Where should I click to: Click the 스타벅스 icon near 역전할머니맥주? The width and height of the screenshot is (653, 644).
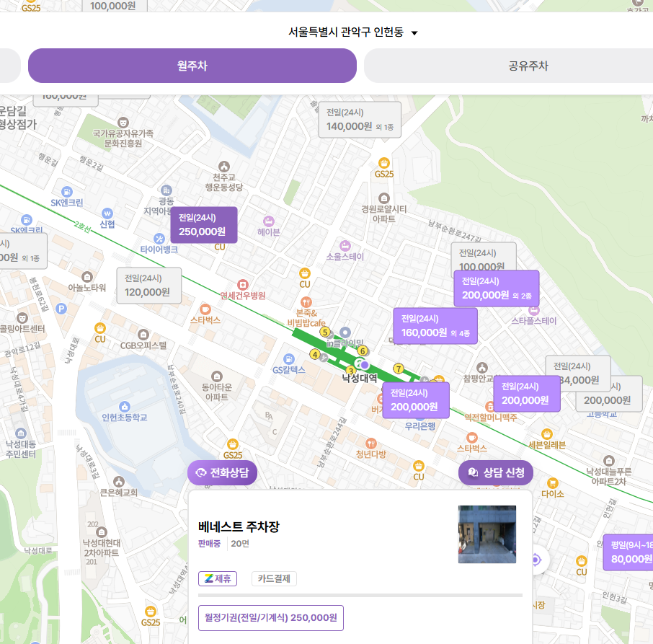pos(471,438)
